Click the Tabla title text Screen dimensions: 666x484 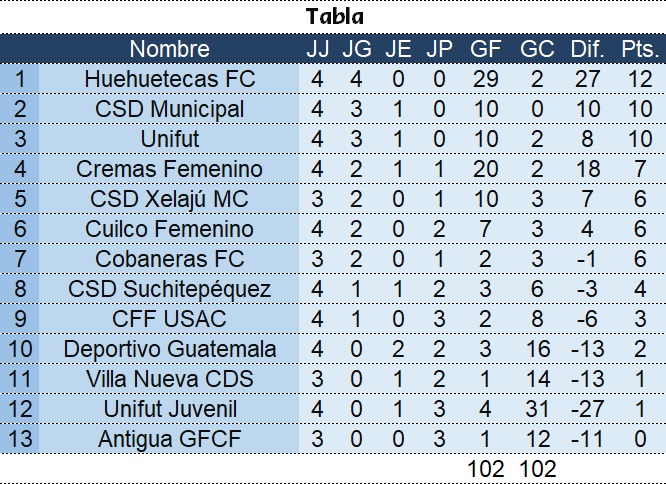coord(335,17)
